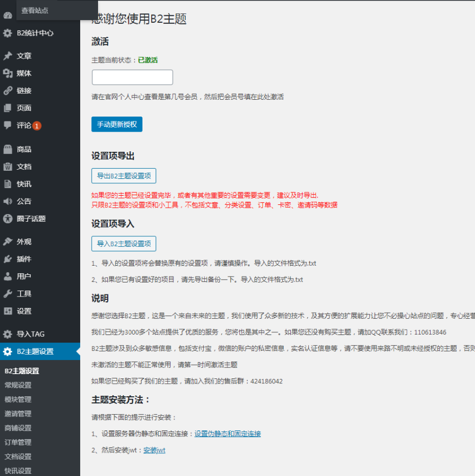Open B2统计中心 menu

point(35,33)
